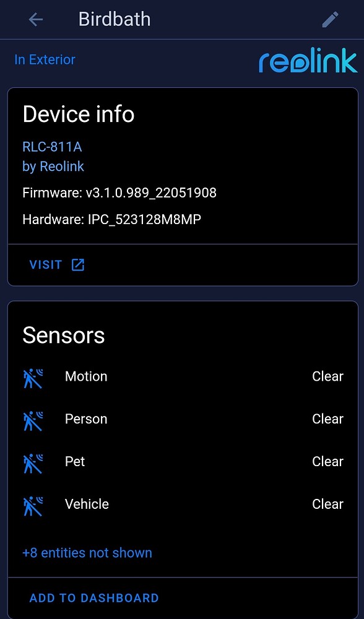Click the RLC-811A model name
This screenshot has height=619, width=364.
click(51, 147)
